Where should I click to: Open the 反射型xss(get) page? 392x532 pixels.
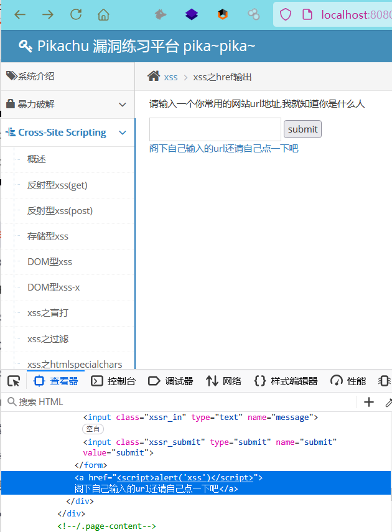coord(57,185)
